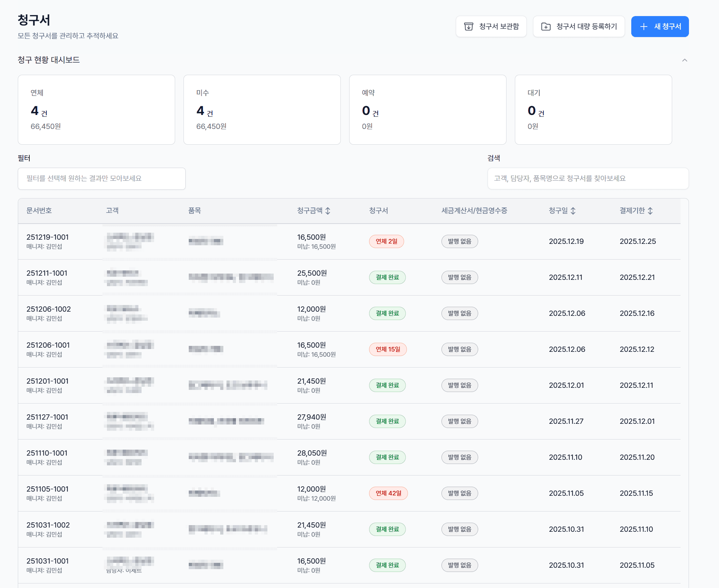Image resolution: width=719 pixels, height=588 pixels.
Task: Click the 연체 2일 status badge
Action: tap(386, 241)
